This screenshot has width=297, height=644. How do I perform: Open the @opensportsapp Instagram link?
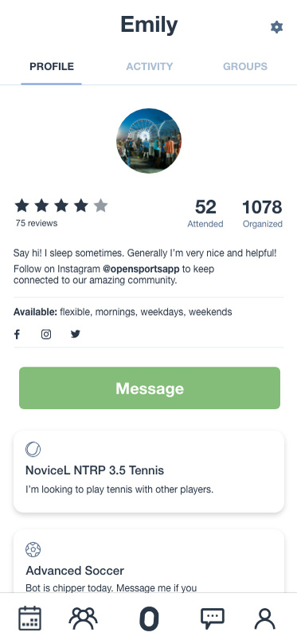click(141, 269)
